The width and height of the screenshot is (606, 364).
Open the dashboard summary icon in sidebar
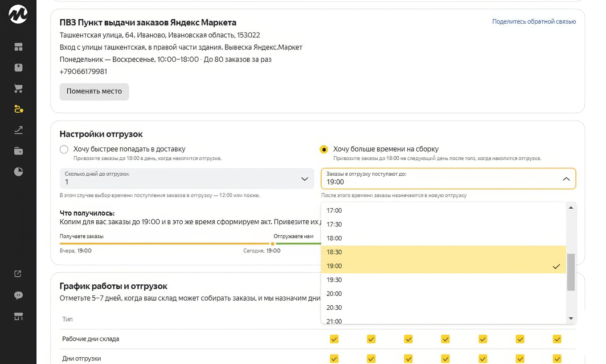(18, 47)
